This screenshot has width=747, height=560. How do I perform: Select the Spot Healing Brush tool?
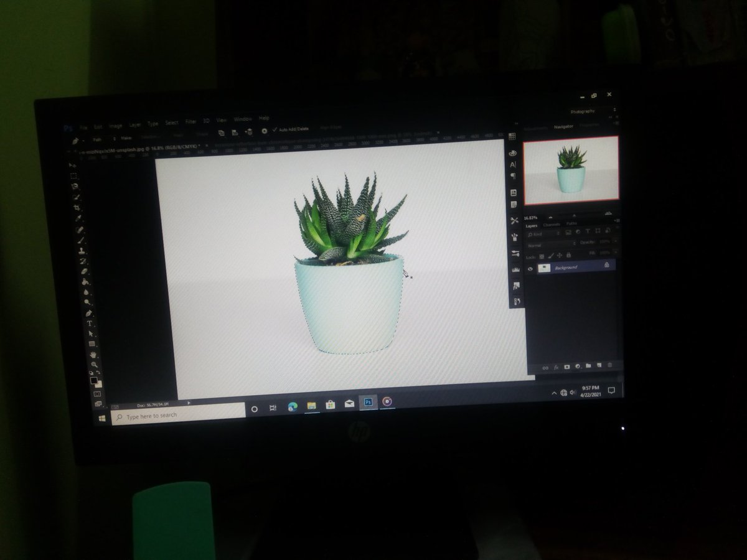click(80, 228)
